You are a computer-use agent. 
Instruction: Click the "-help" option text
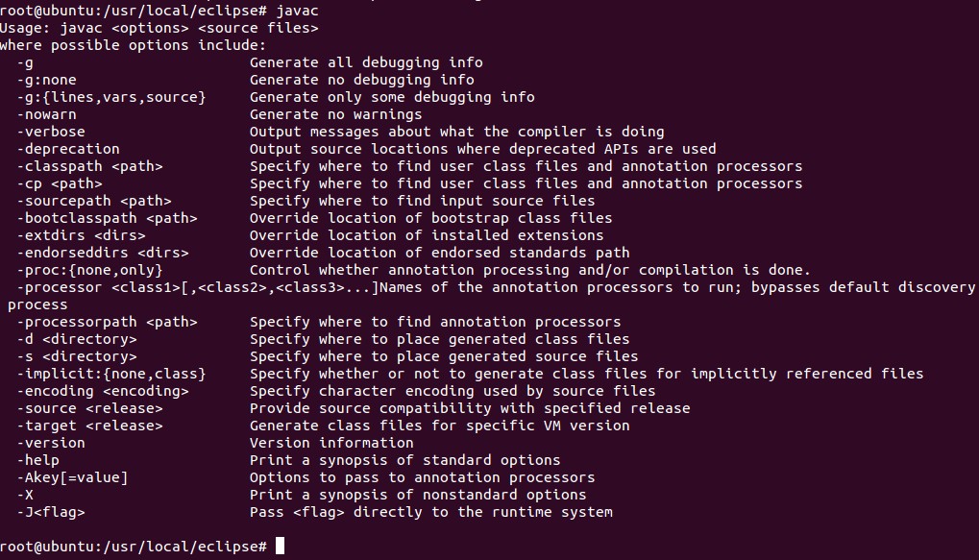coord(38,460)
